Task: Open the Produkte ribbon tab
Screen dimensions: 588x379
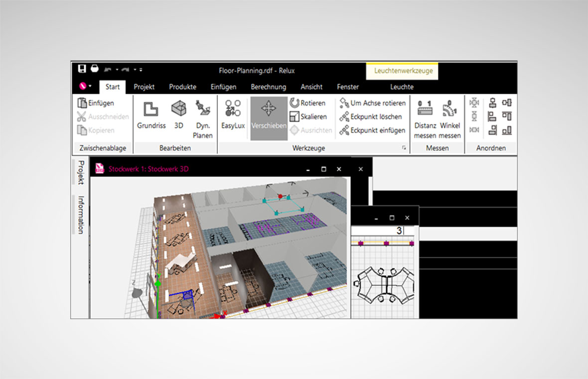Action: (182, 87)
